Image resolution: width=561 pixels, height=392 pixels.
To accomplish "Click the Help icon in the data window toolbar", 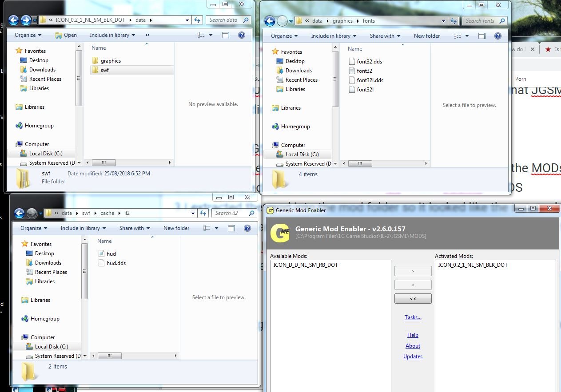I will coord(241,35).
